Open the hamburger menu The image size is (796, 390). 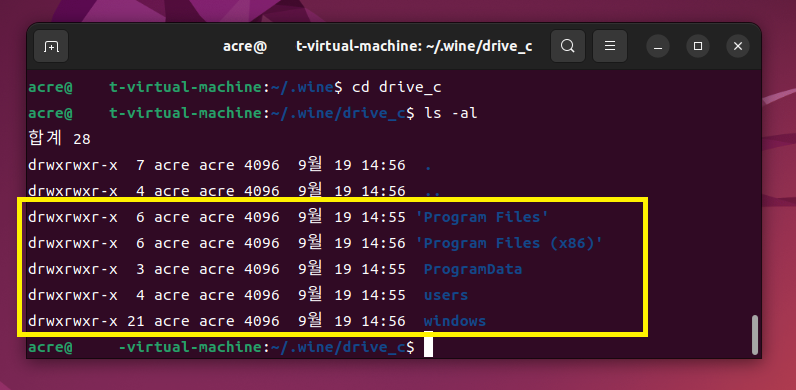coord(610,47)
